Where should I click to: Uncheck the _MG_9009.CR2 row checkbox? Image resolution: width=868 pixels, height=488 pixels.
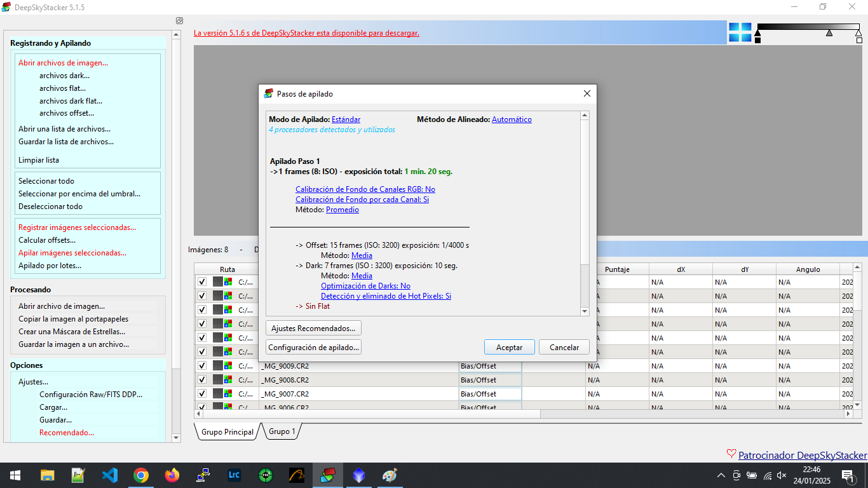[202, 365]
